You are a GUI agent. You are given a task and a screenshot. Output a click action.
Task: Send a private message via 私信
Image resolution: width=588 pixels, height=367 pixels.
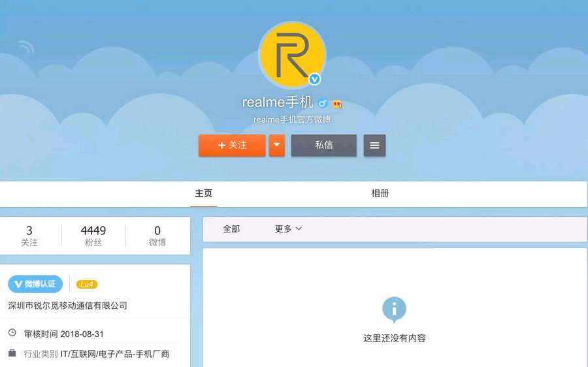coord(323,146)
